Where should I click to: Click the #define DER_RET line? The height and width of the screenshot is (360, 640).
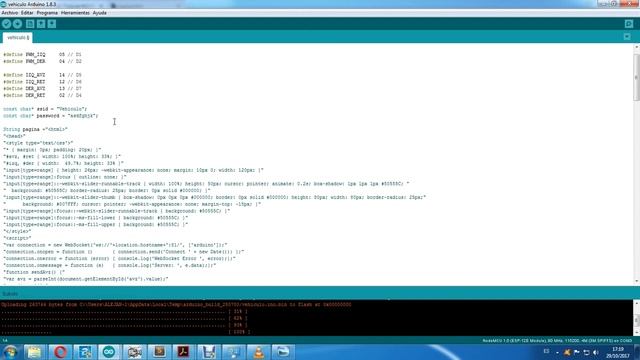[x=42, y=96]
